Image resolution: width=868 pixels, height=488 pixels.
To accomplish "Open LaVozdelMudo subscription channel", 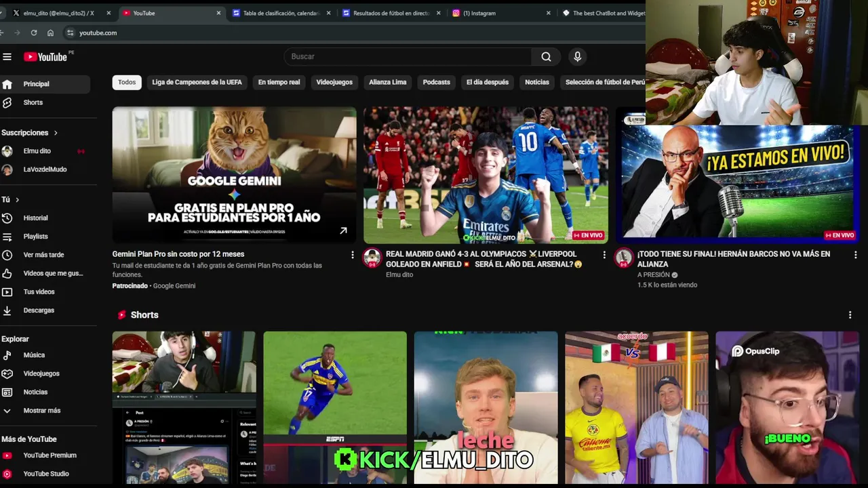I will [x=45, y=169].
